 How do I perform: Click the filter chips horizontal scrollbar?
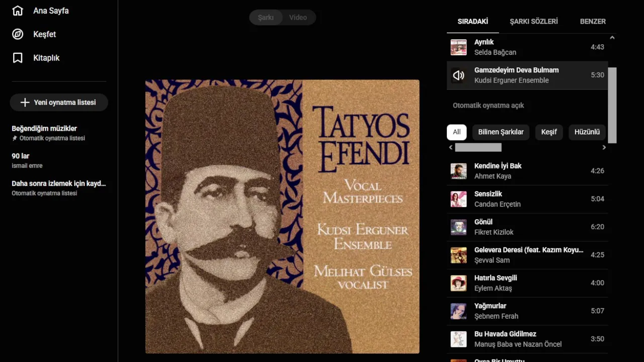pos(478,147)
